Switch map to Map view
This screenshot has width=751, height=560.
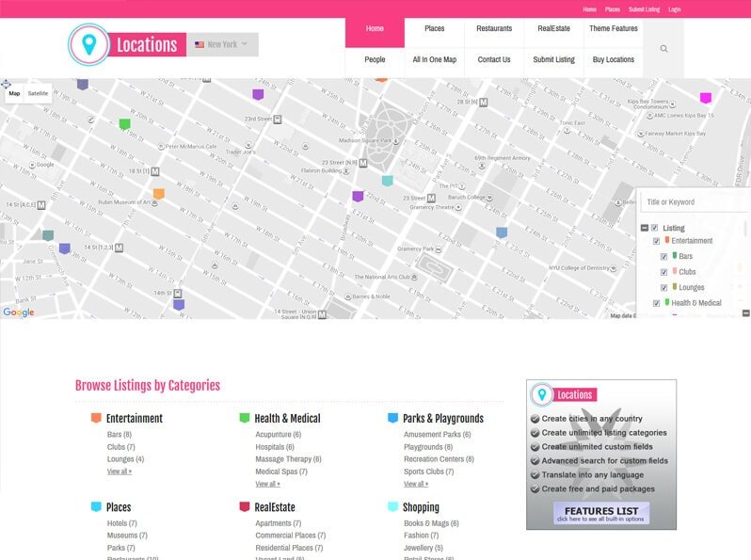[x=14, y=93]
